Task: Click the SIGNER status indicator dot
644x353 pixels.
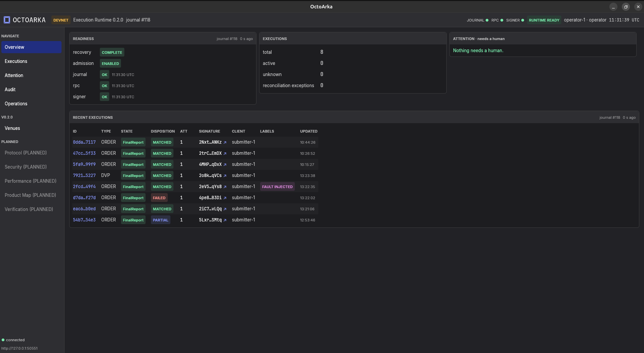Action: coord(523,20)
